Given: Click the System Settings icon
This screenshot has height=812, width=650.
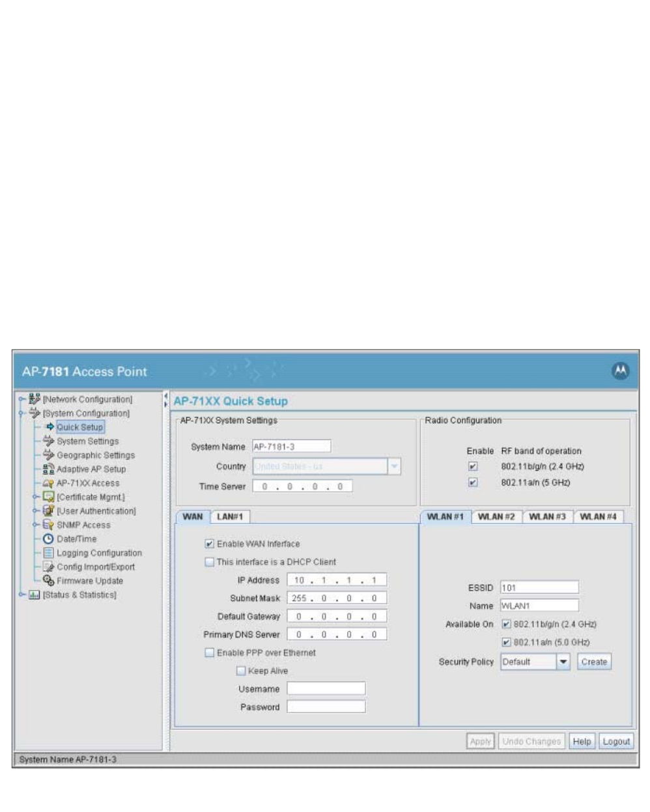Looking at the screenshot, I should click(48, 441).
